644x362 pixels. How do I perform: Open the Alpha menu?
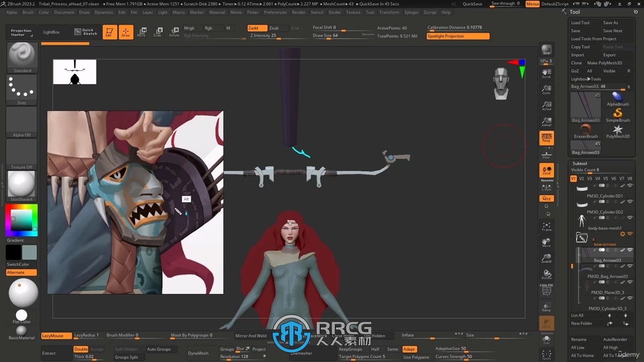click(x=11, y=12)
